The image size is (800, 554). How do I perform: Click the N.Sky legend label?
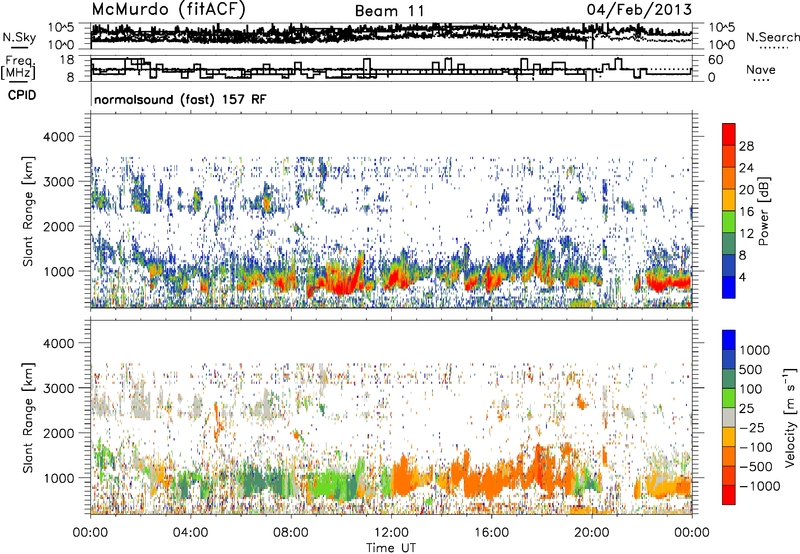[x=19, y=37]
